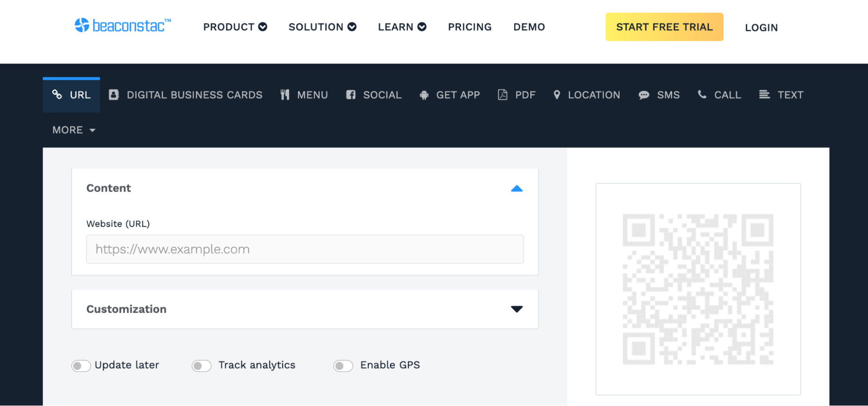Click the contact card icon for Digital Business Cards
The image size is (868, 406).
(x=114, y=95)
